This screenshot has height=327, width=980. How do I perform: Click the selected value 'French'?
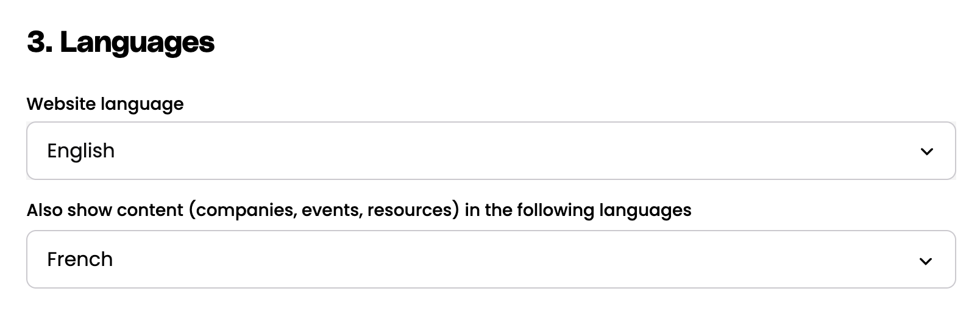80,259
